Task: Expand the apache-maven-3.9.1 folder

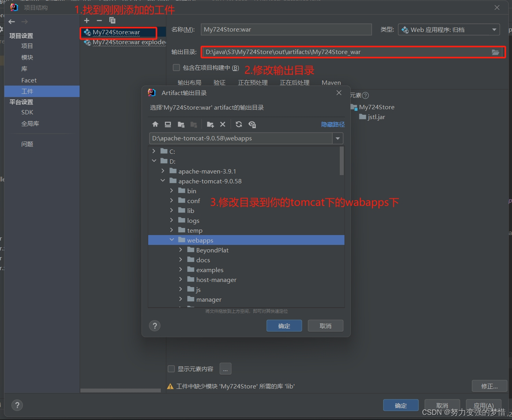Action: [x=163, y=171]
